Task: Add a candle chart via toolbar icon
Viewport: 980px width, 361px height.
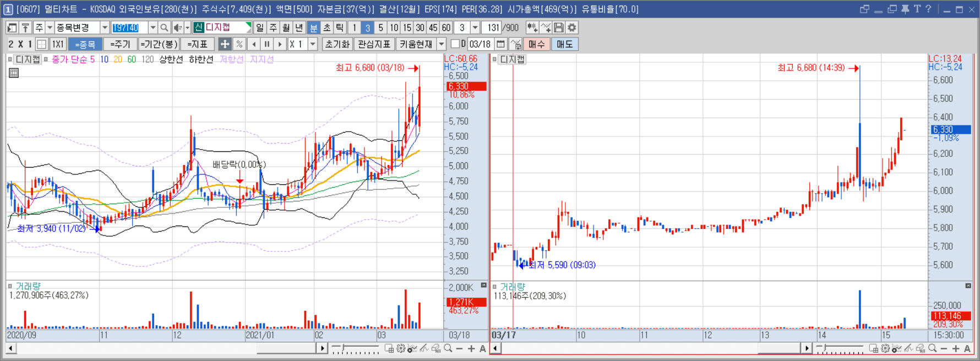Action: (532, 28)
